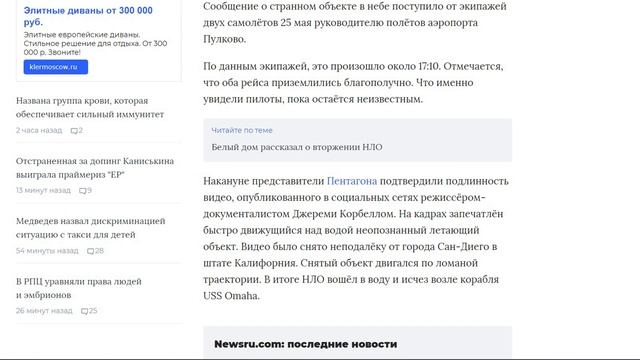Click the 'Newsru.com: последние новости' heading

pos(306,344)
